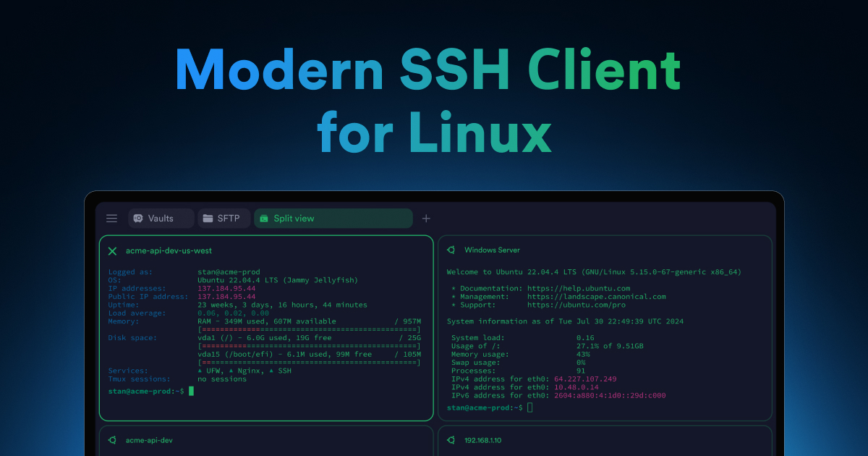Click the Load average value 0.06, 0.02, 0.00
This screenshot has height=456, width=868.
[233, 313]
